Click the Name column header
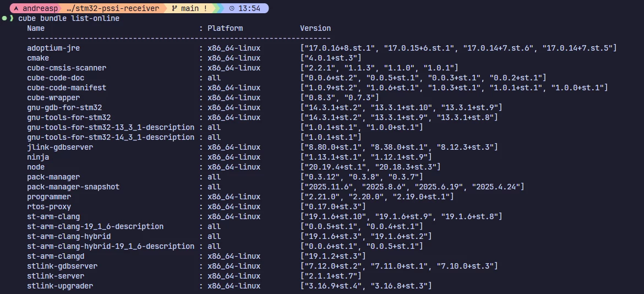 coord(36,28)
